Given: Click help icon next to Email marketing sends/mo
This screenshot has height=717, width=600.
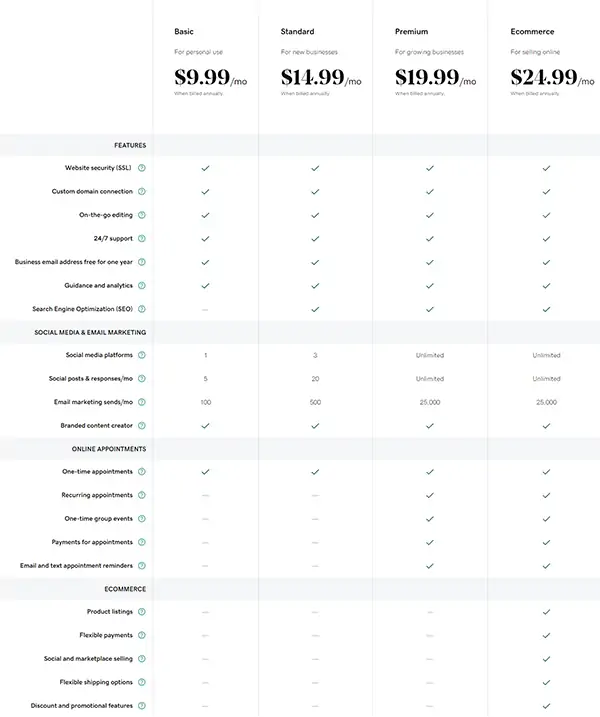Looking at the screenshot, I should tap(142, 402).
